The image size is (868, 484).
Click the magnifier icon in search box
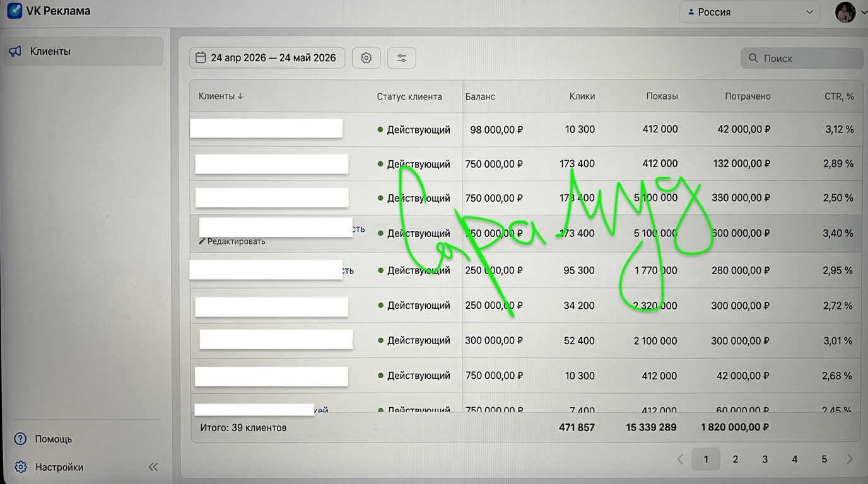click(x=753, y=58)
